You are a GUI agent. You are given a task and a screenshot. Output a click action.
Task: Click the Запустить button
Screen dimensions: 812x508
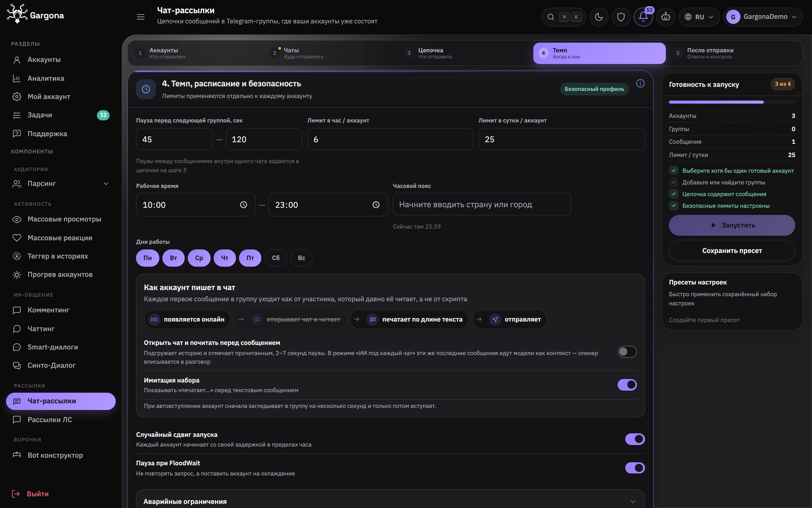point(732,225)
